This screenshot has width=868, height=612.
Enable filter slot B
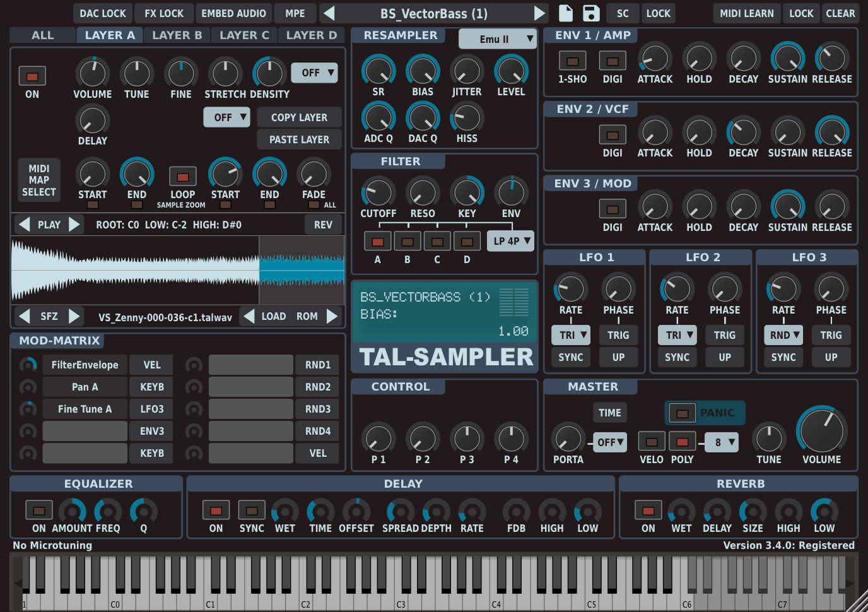coord(408,240)
